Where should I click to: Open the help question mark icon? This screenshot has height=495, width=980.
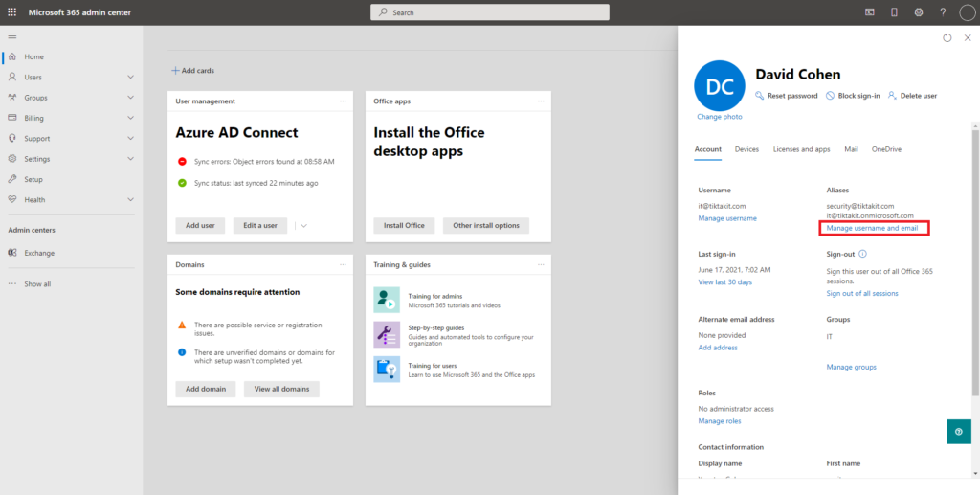pos(943,11)
